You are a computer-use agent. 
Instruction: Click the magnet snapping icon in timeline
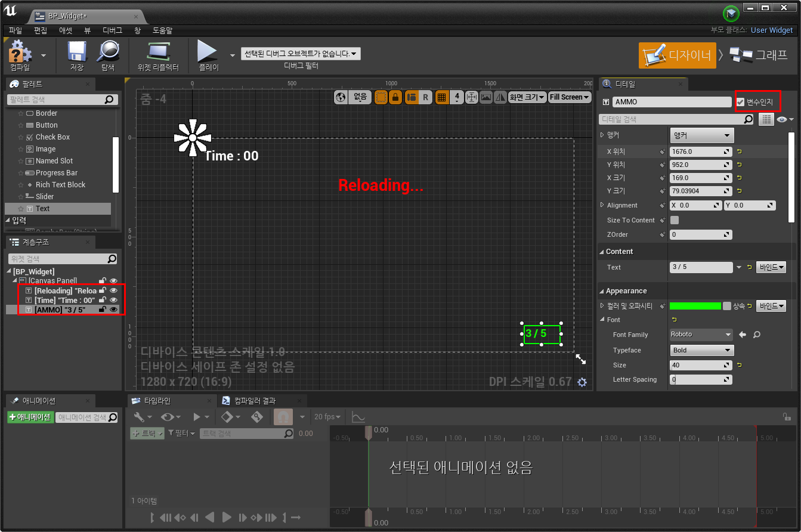coord(283,417)
